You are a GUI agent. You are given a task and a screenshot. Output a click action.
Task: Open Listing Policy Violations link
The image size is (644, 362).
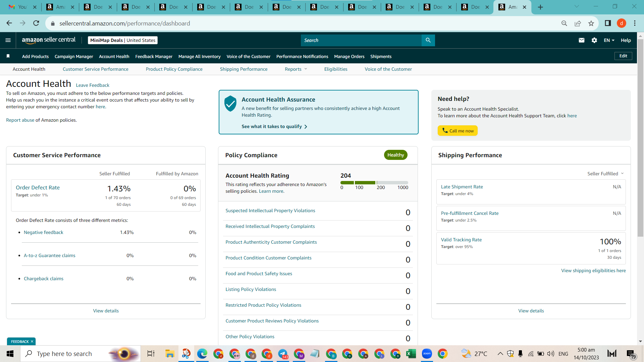tap(251, 289)
